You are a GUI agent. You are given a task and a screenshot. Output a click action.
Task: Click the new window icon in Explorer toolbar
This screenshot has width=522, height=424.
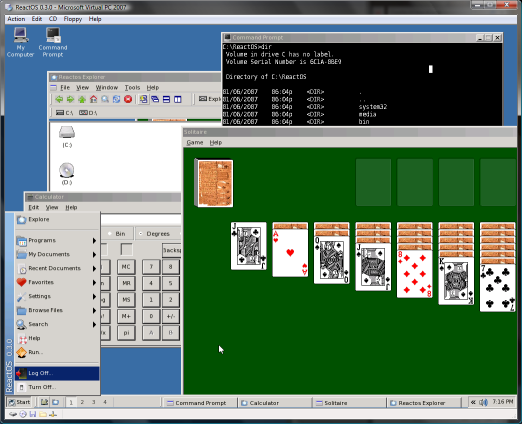(144, 99)
